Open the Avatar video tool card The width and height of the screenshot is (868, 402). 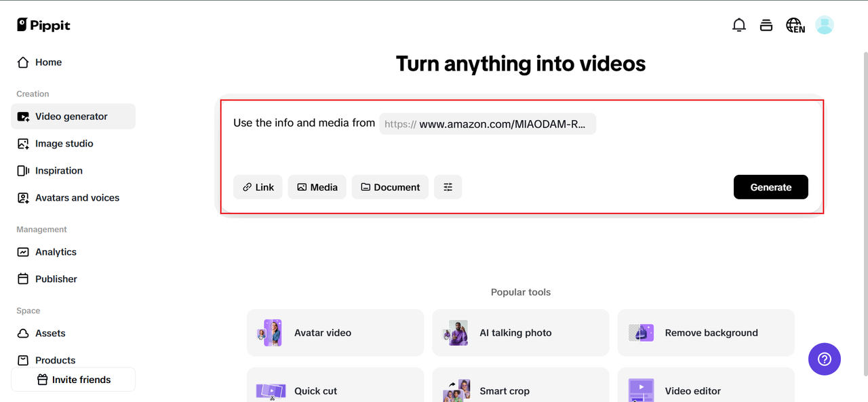335,333
